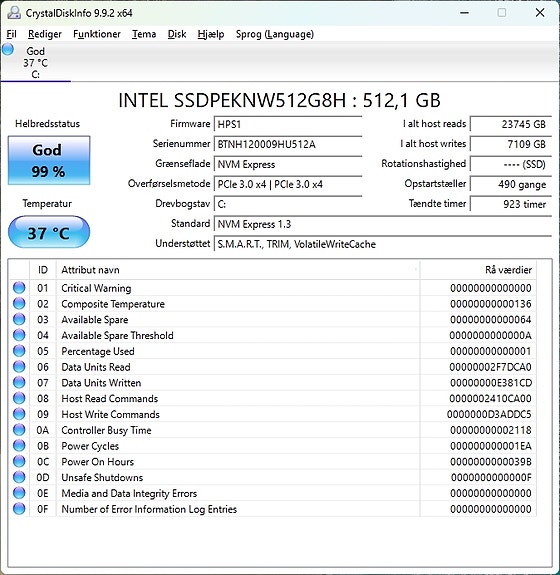The height and width of the screenshot is (575, 560).
Task: Click the Rå værdier column header
Action: [x=478, y=270]
